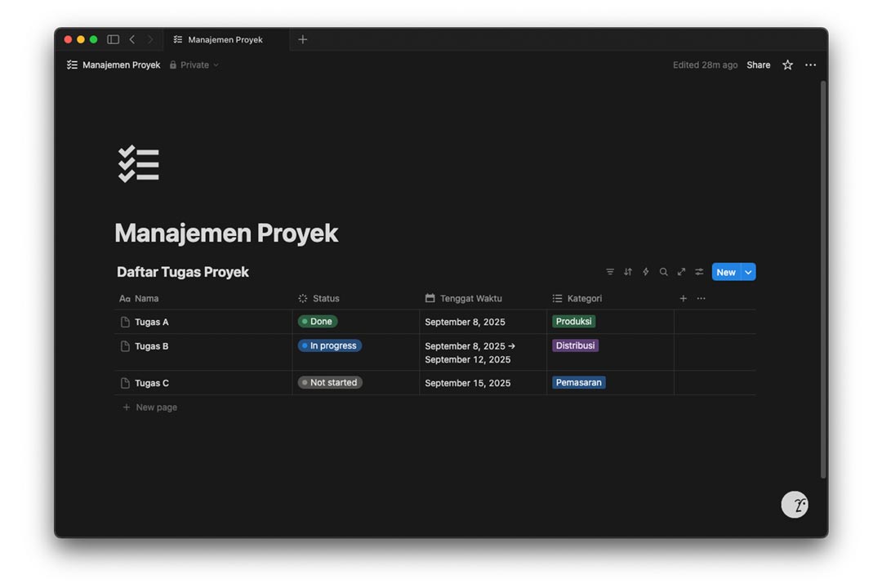The image size is (882, 588).
Task: Click the blue New button
Action: pos(726,272)
